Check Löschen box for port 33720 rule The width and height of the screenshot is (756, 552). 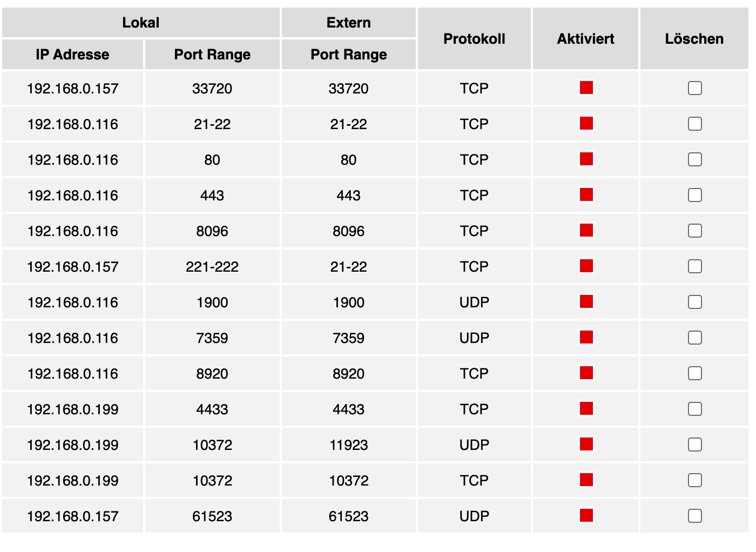(x=695, y=88)
